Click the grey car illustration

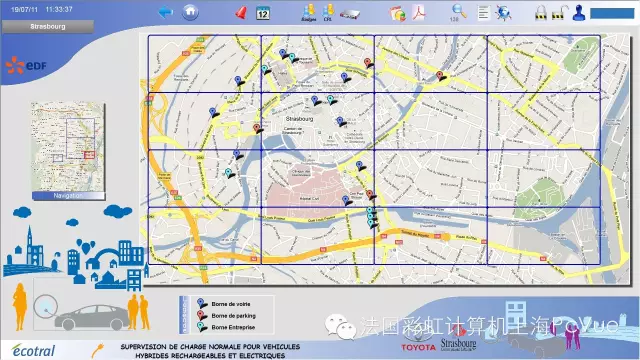coord(91,318)
